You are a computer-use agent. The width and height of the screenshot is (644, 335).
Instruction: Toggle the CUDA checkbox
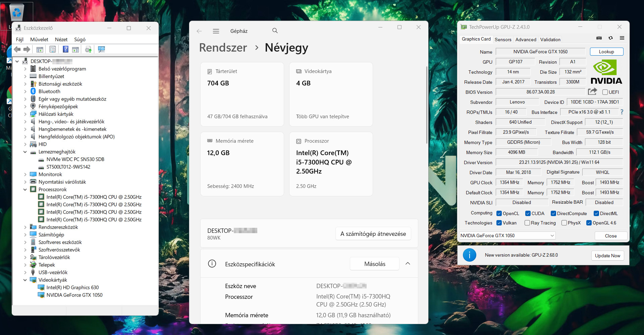click(528, 213)
